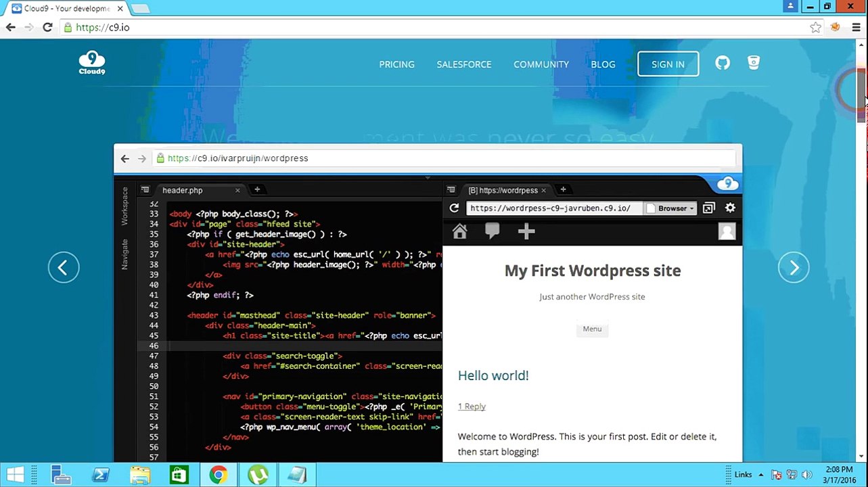The width and height of the screenshot is (868, 487).
Task: Select the [B] https://wordpress tab
Action: pyautogui.click(x=505, y=190)
